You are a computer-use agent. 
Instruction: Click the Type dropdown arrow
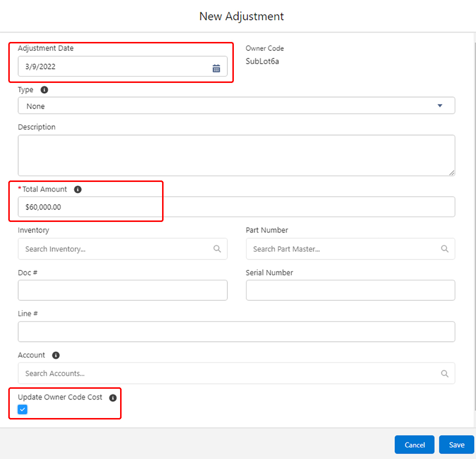point(440,106)
